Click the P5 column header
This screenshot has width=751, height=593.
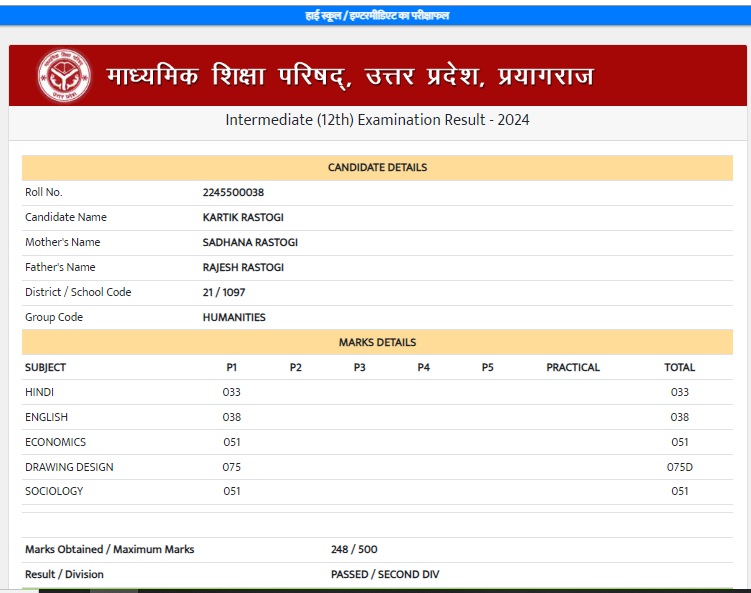[488, 367]
